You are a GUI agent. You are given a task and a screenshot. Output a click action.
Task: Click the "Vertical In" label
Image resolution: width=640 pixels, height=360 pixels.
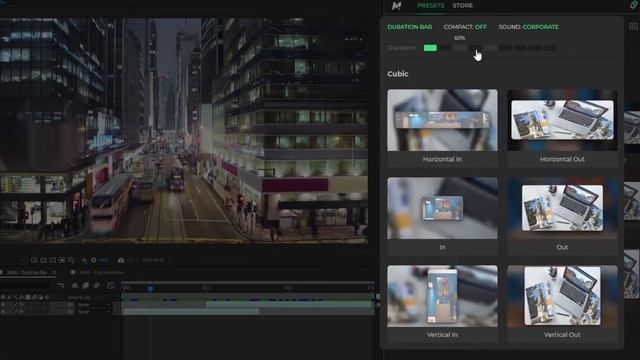(442, 335)
